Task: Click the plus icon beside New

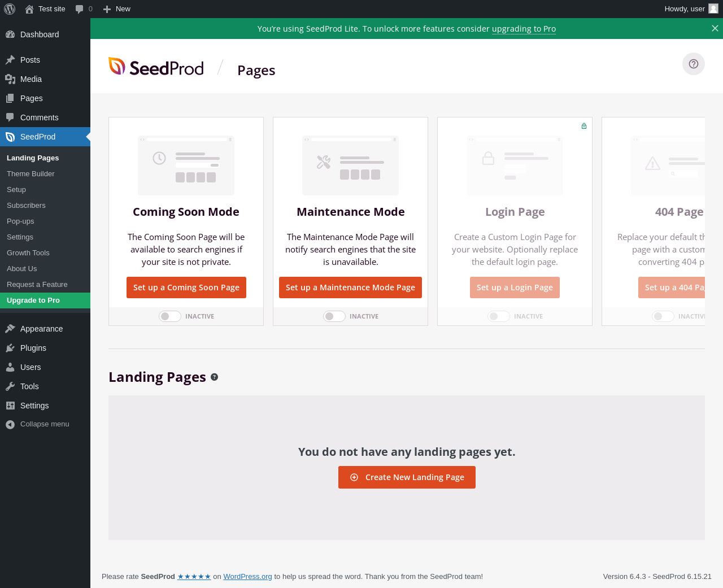Action: [107, 9]
